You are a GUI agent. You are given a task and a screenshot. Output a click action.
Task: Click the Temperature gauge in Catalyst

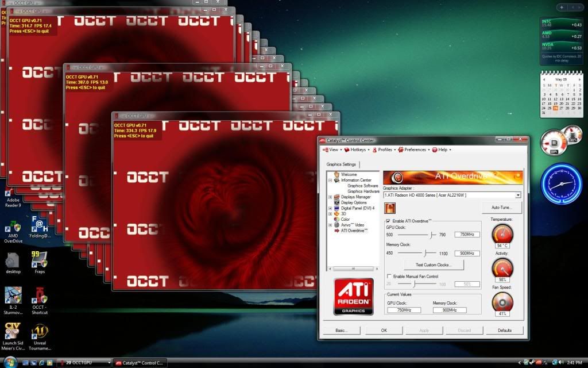(502, 234)
